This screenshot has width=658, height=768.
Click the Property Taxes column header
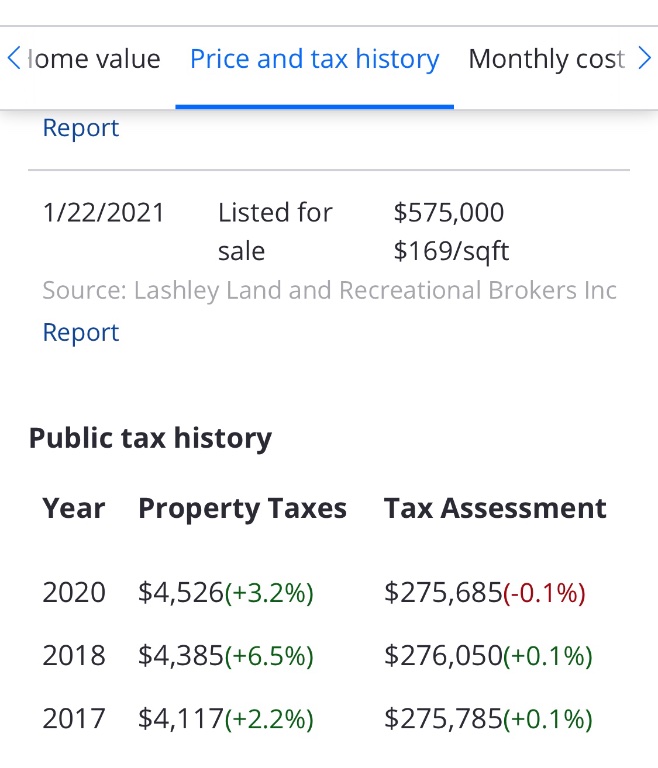(242, 508)
